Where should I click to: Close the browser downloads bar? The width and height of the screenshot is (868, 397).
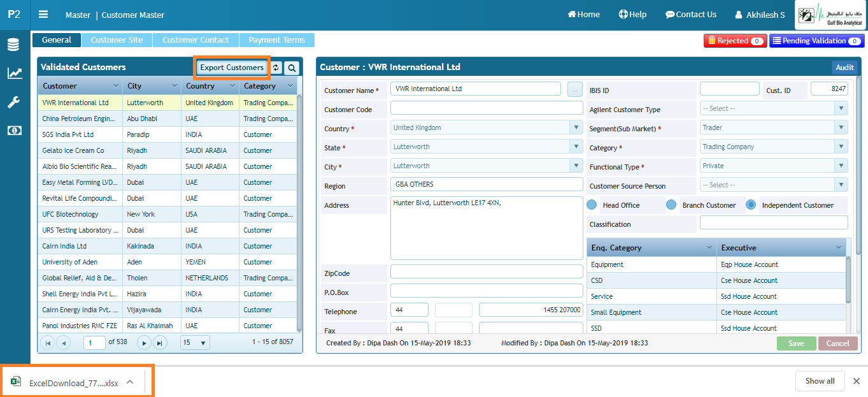(x=856, y=381)
